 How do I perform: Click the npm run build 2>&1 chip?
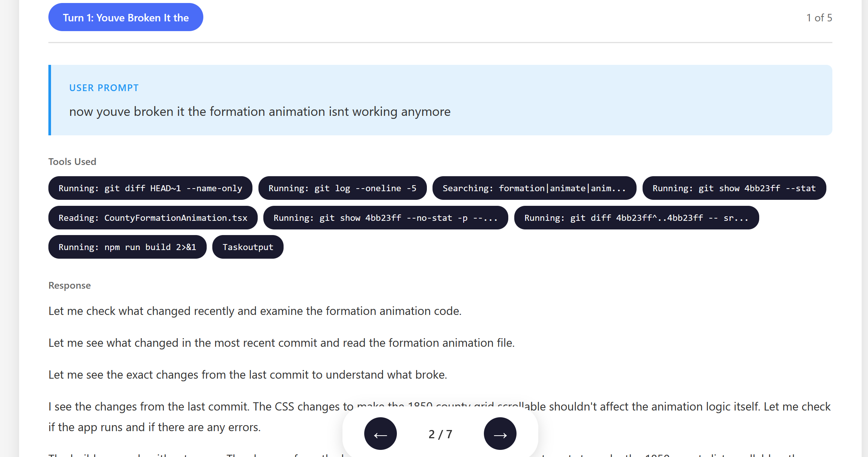tap(127, 247)
